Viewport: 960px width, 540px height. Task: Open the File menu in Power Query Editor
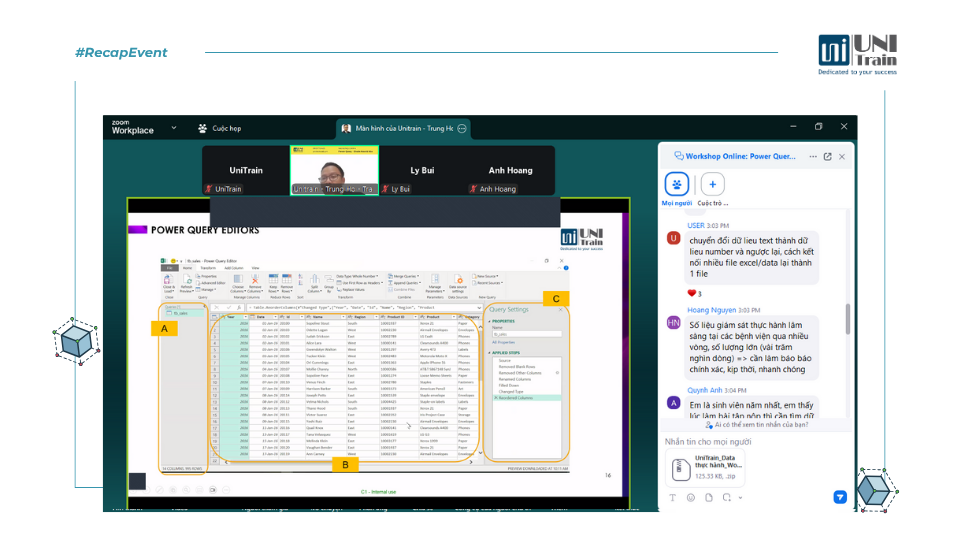click(x=170, y=268)
